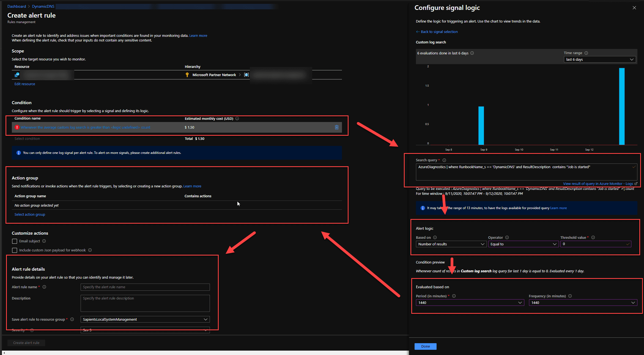This screenshot has width=644, height=355.
Task: Open info icon next to Json payload option
Action: click(x=90, y=250)
